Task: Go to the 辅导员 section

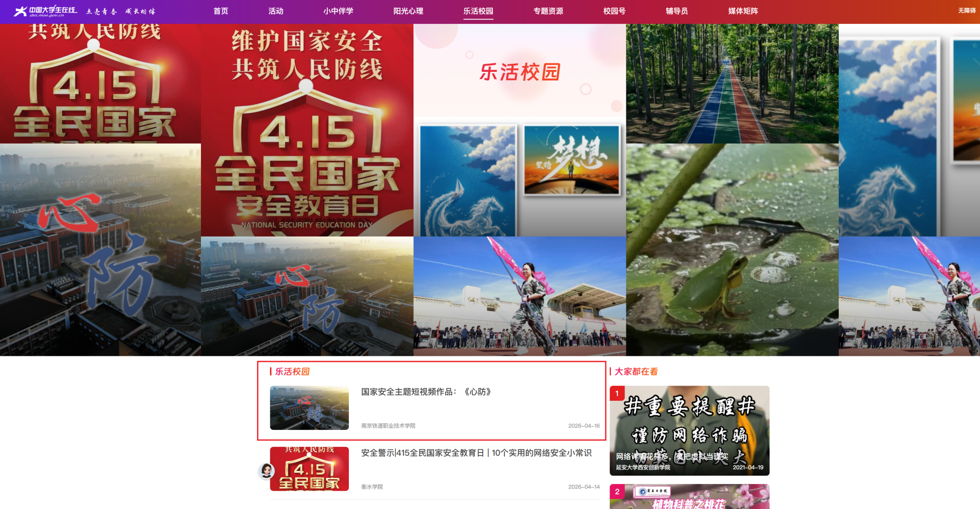Action: pyautogui.click(x=676, y=11)
